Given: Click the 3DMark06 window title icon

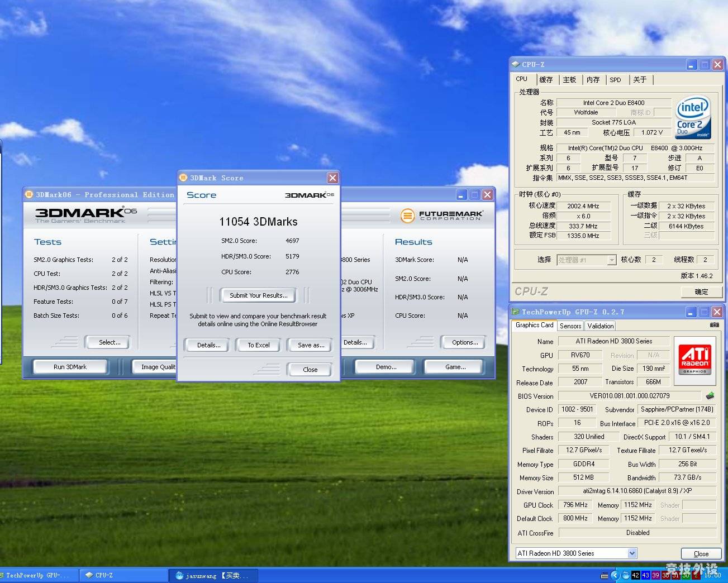Looking at the screenshot, I should [x=29, y=194].
